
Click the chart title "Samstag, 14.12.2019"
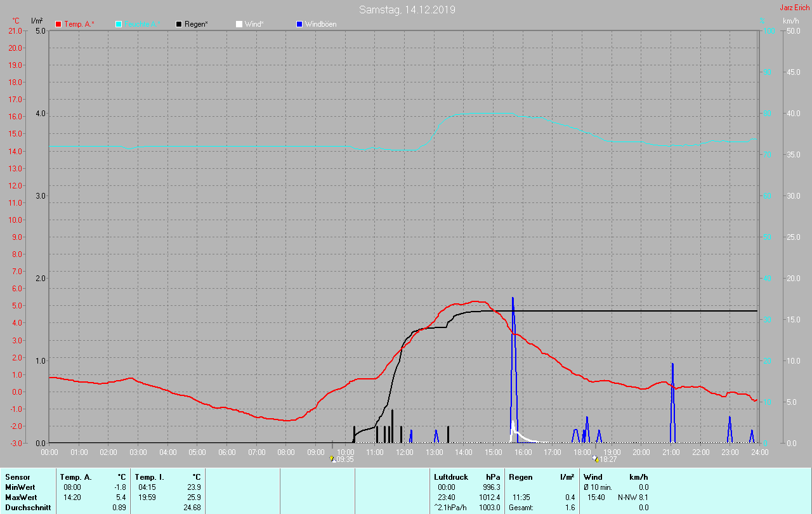pos(407,10)
